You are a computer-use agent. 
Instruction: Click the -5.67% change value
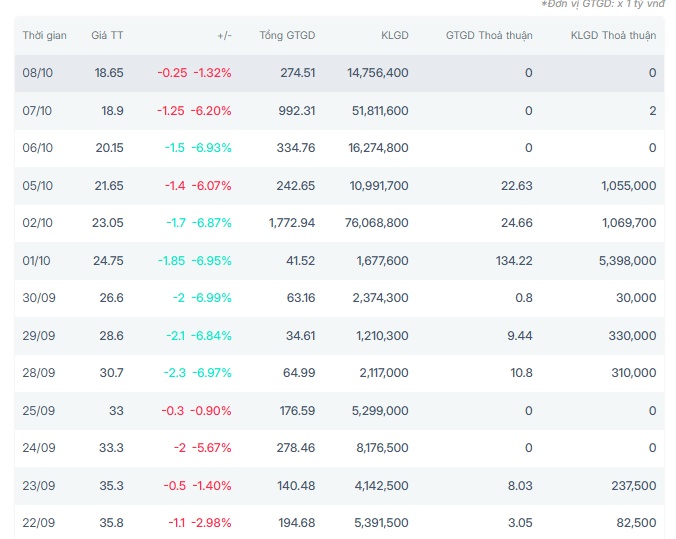211,448
